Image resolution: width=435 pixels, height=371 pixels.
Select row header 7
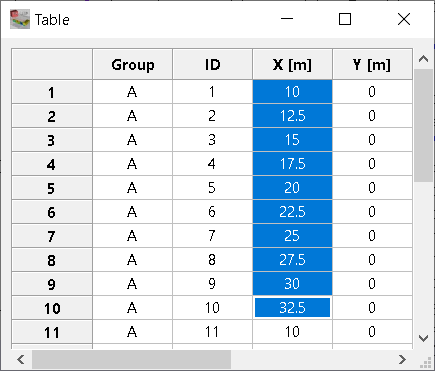(x=52, y=236)
